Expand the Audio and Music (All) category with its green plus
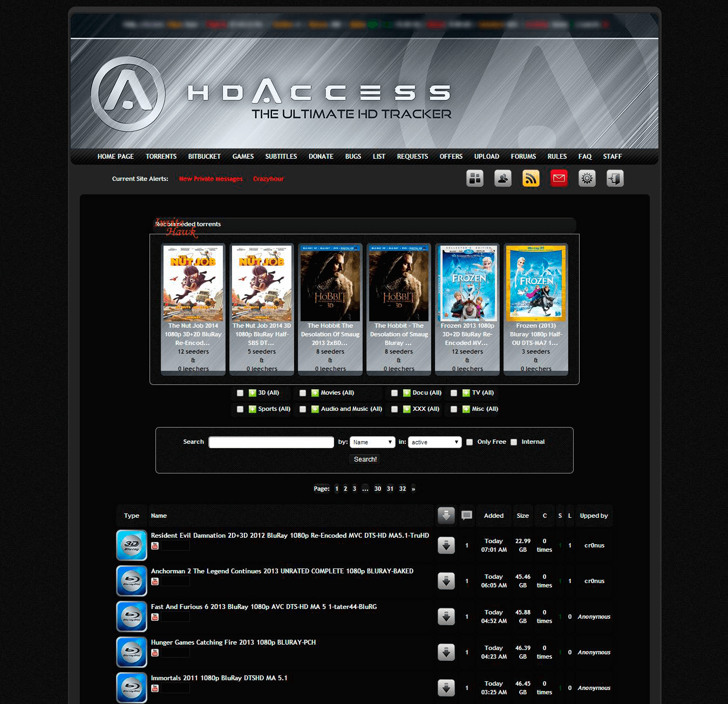Screen dimensions: 728x704 coord(315,409)
